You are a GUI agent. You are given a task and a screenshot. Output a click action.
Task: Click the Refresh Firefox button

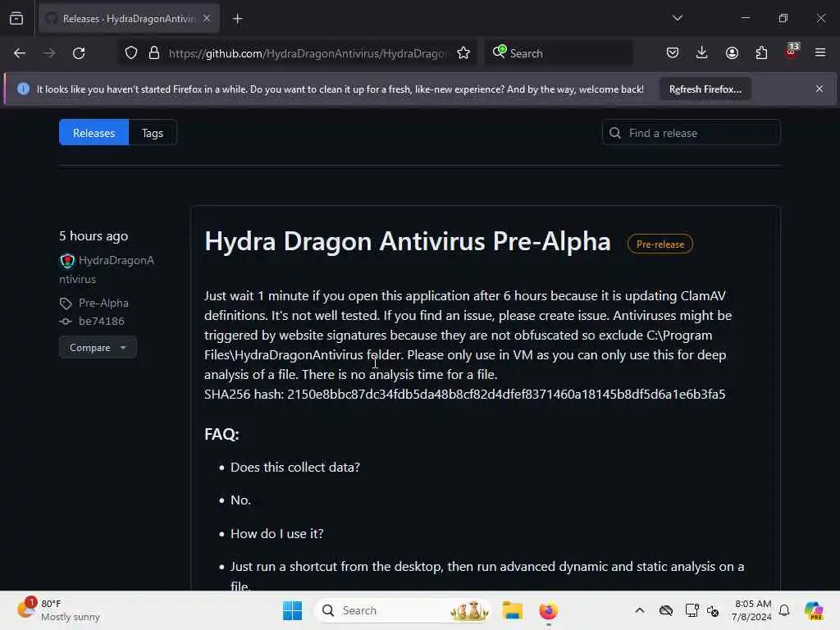[x=705, y=89]
